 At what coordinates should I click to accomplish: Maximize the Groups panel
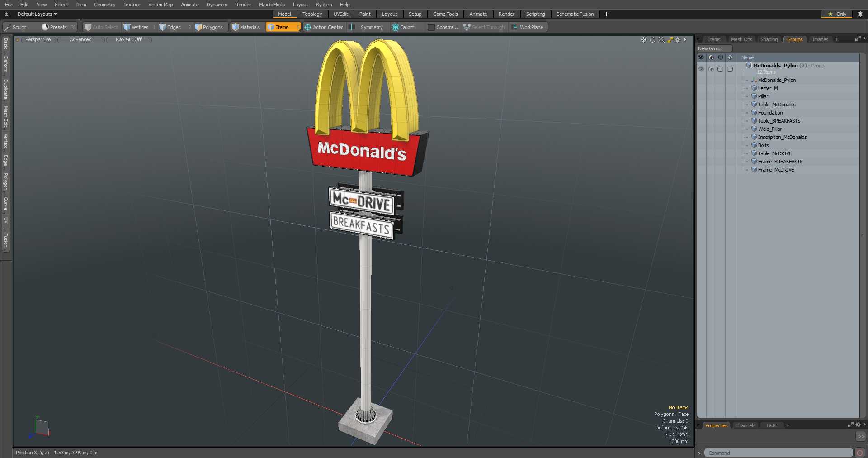coord(857,39)
